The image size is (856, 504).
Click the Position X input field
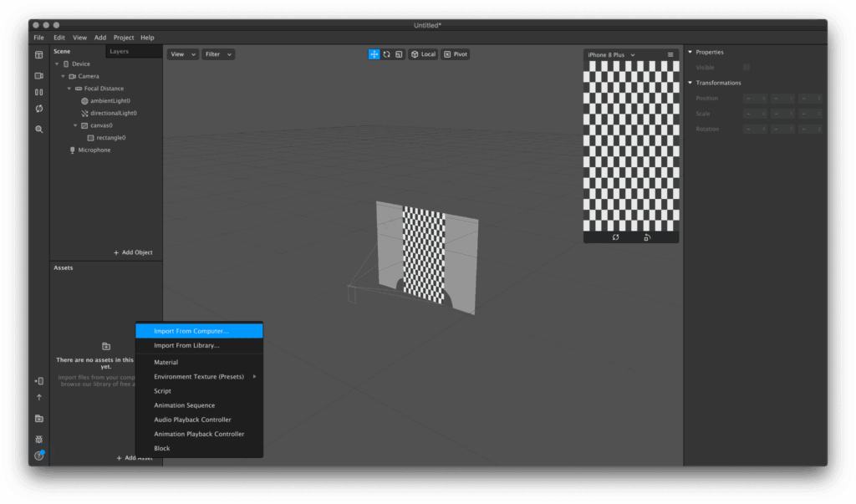point(755,99)
